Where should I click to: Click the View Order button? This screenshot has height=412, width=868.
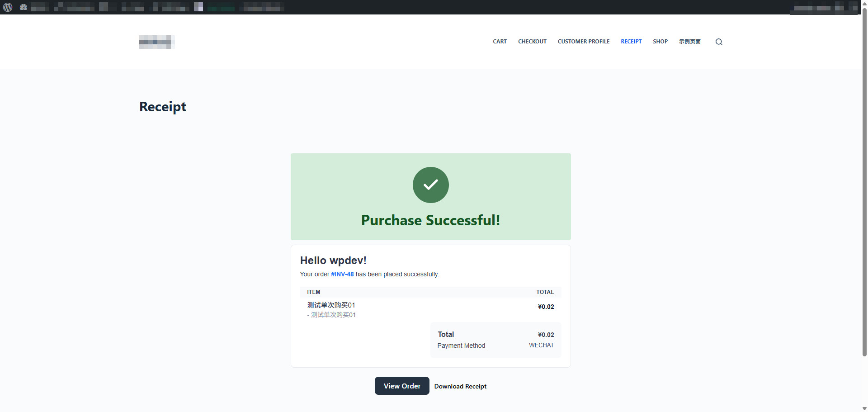pyautogui.click(x=401, y=386)
